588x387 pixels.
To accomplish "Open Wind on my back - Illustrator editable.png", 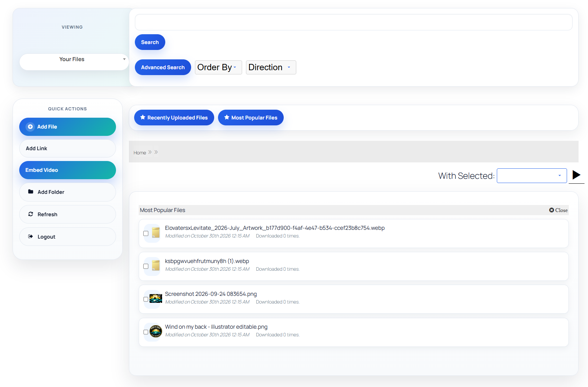I will 216,327.
